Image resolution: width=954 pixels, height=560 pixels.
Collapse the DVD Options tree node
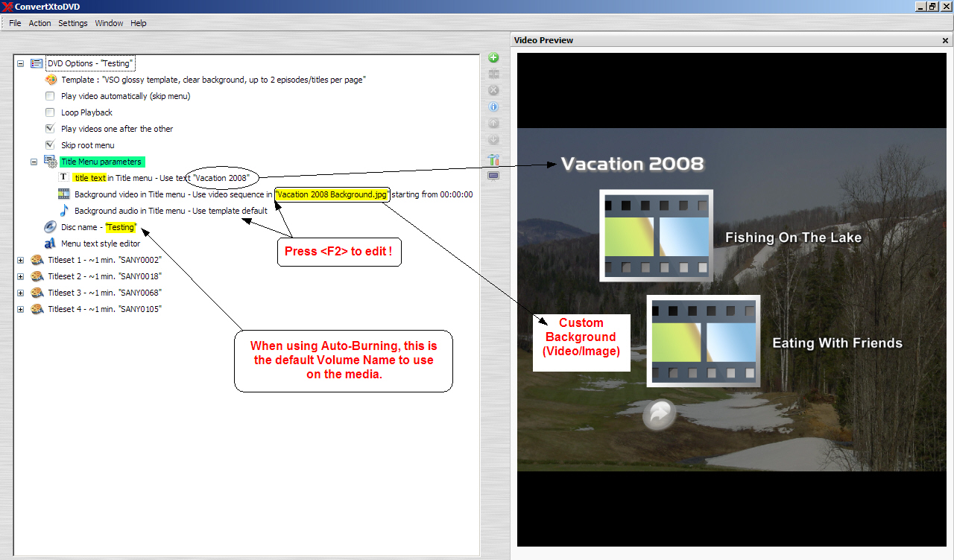click(21, 64)
